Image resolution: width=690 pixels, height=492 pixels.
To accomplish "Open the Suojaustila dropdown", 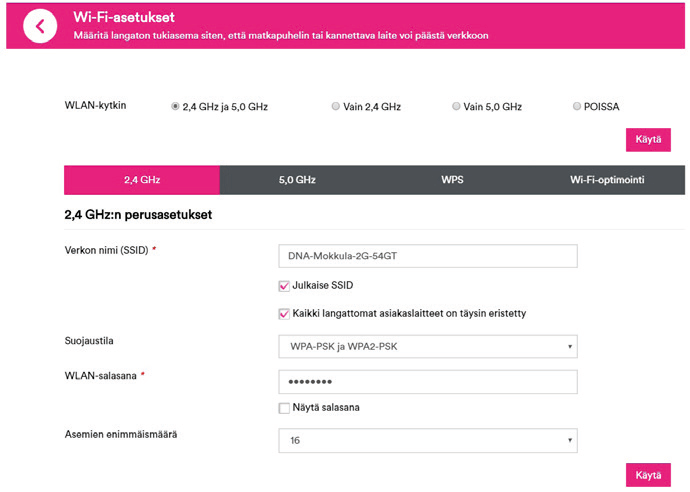I will pos(427,346).
